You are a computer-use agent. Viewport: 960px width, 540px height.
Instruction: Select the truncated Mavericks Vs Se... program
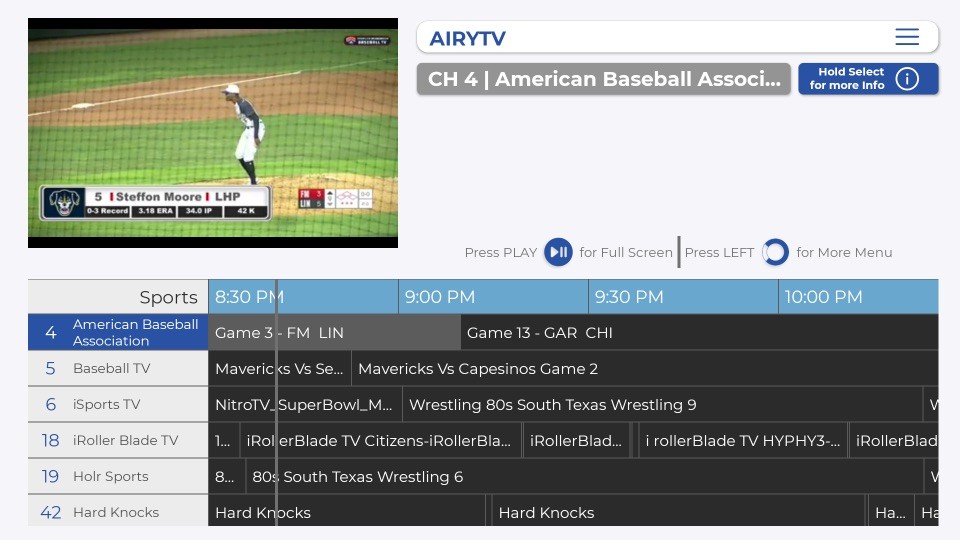pyautogui.click(x=280, y=369)
